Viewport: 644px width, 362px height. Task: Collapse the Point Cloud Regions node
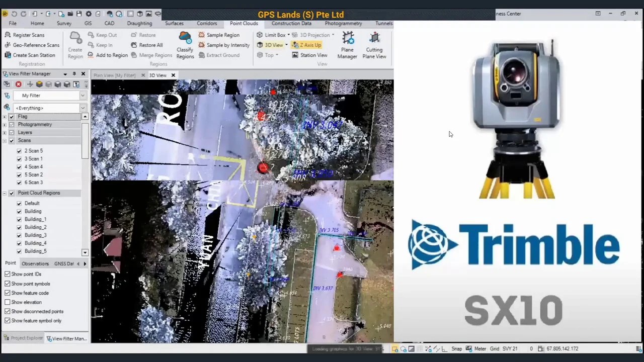click(5, 193)
